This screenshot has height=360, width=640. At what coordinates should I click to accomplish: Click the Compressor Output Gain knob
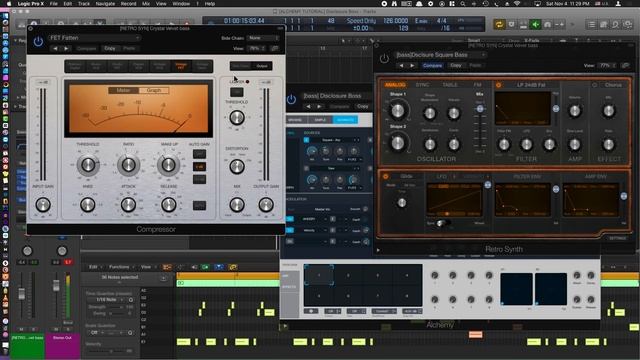coord(266,204)
